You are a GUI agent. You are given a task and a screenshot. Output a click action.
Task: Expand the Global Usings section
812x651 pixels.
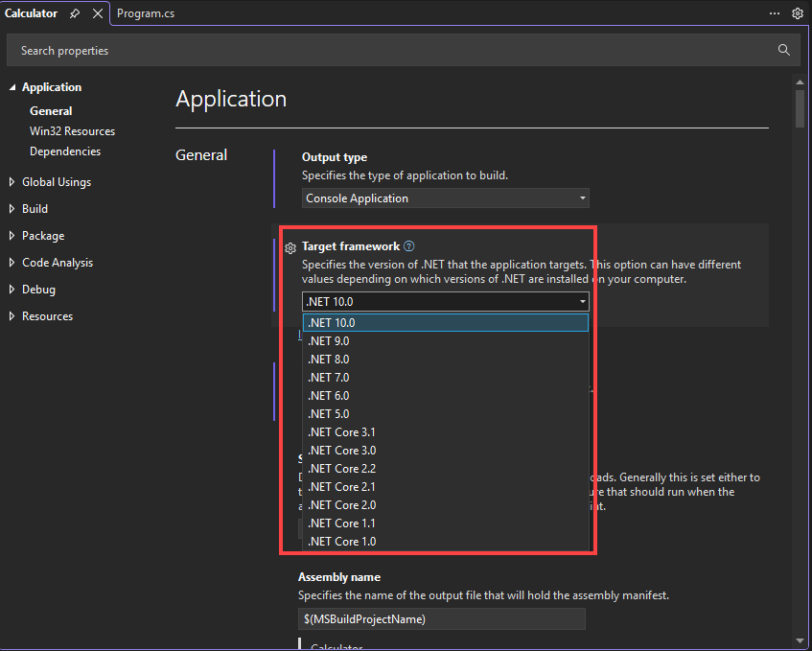[12, 182]
